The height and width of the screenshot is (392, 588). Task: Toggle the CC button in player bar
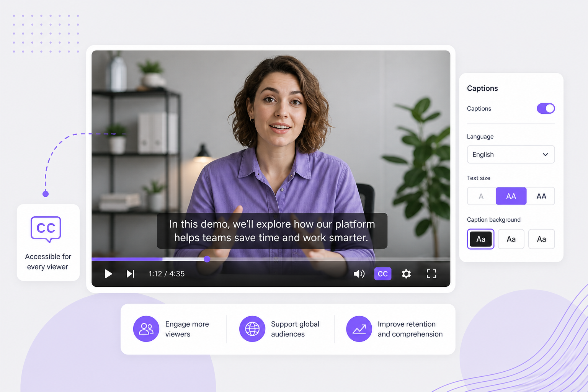tap(383, 274)
